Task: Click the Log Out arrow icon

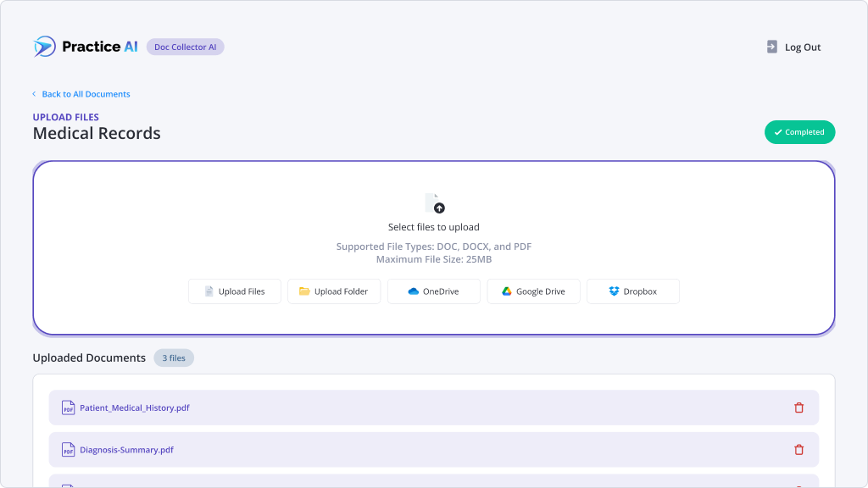Action: [771, 47]
